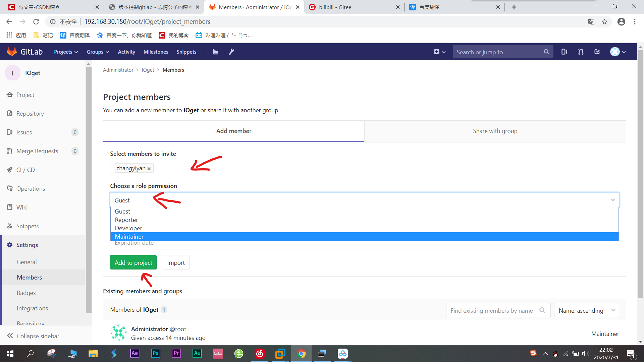Open the Wiki from the sidebar
The image size is (644, 362).
[22, 207]
